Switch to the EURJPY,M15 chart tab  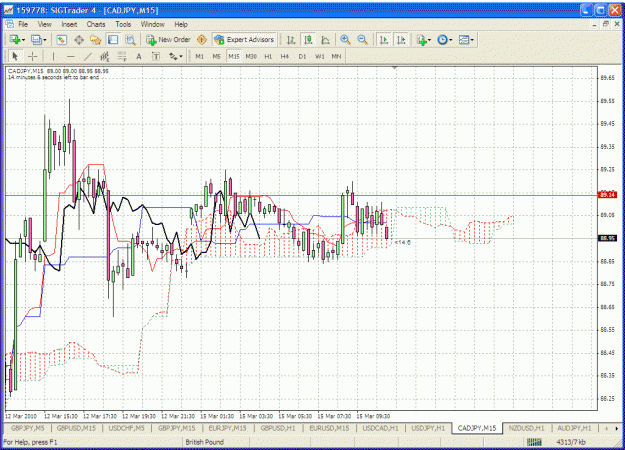pyautogui.click(x=228, y=428)
